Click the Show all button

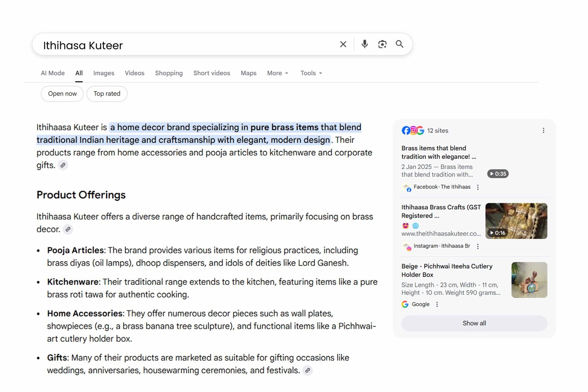coord(474,323)
